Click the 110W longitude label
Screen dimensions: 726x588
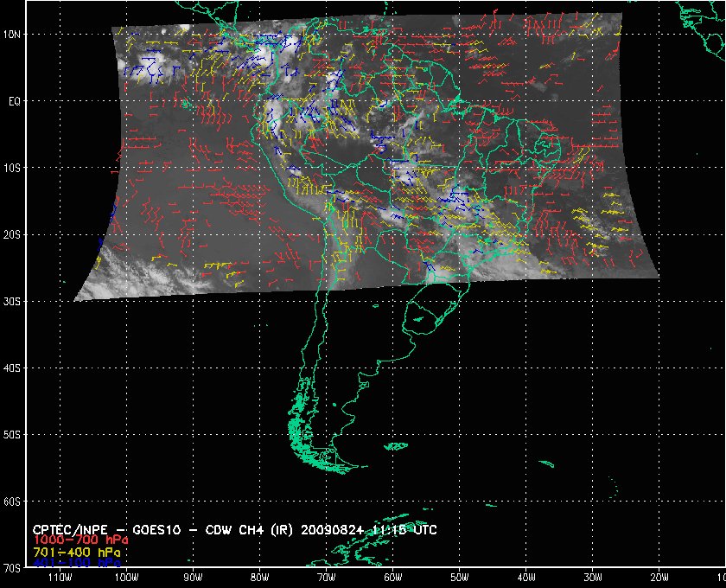60,576
